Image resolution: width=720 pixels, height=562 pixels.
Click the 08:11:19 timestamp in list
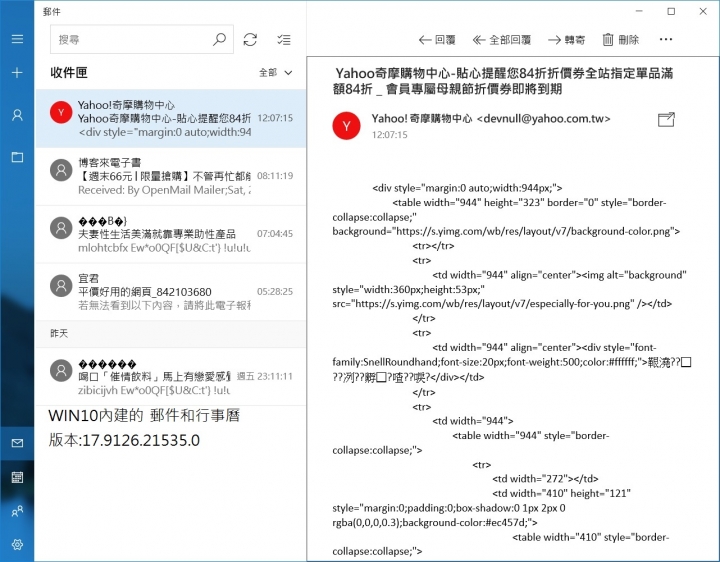[275, 176]
